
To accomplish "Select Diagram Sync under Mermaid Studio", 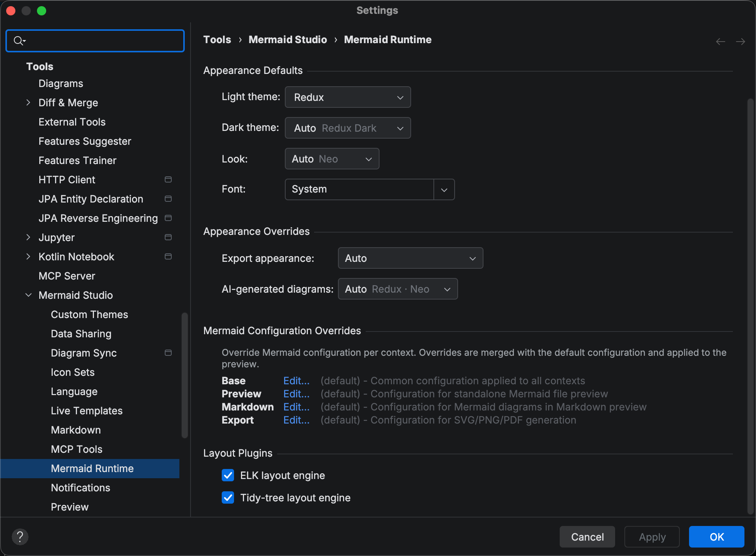I will [x=84, y=353].
